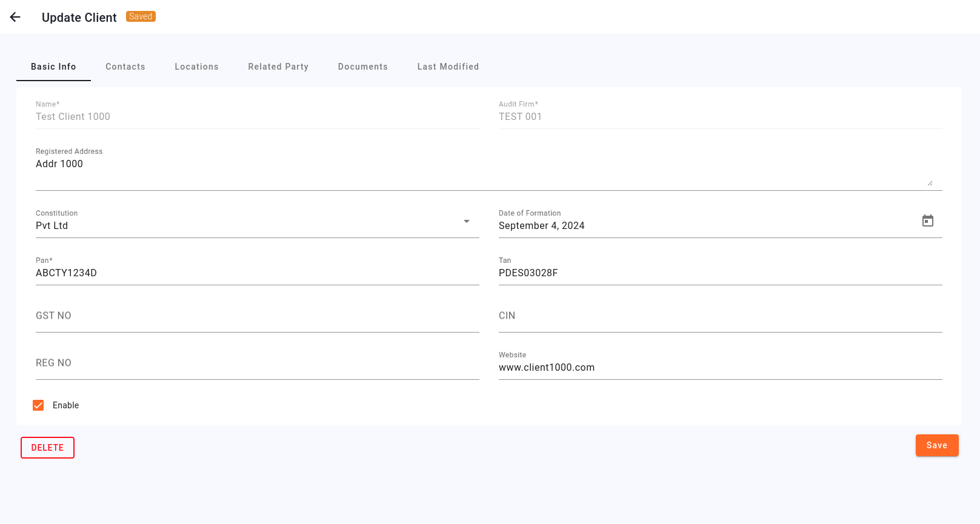Open the Locations tab
This screenshot has width=980, height=524.
click(196, 67)
